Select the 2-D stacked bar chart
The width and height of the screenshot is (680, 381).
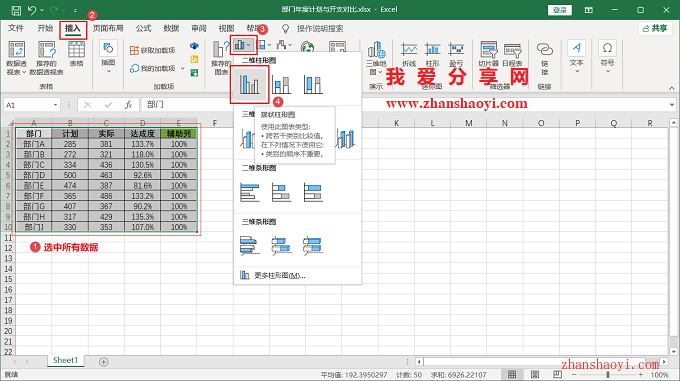pos(281,192)
